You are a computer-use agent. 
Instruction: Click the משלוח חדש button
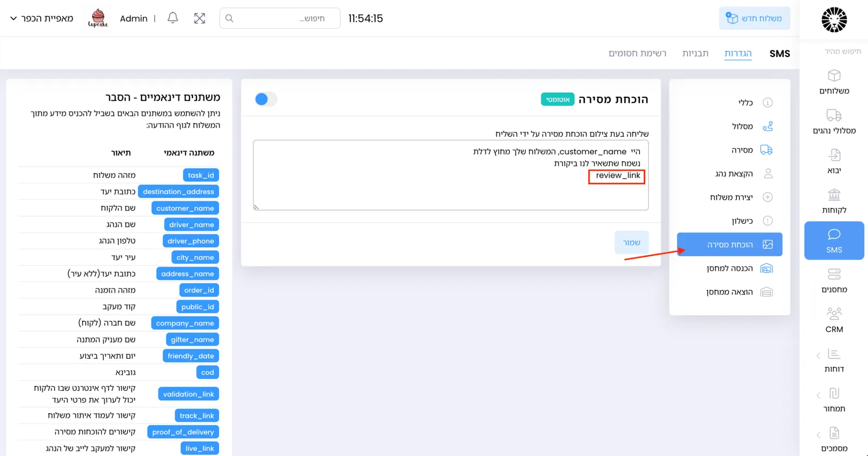754,18
